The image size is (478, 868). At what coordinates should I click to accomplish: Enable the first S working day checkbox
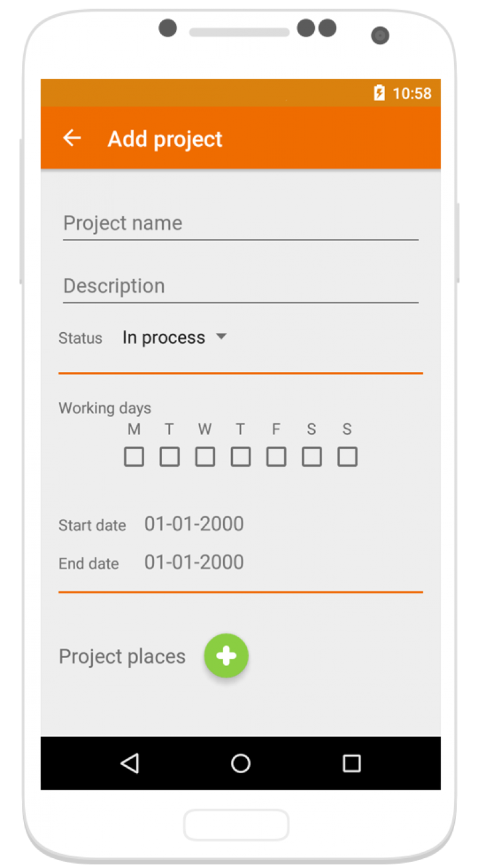312,456
